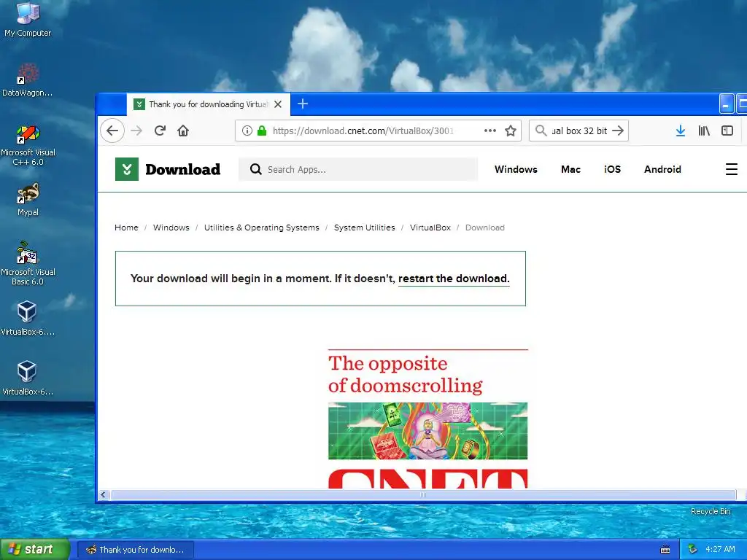Image resolution: width=747 pixels, height=560 pixels.
Task: Open the Windows Start menu
Action: coord(35,549)
